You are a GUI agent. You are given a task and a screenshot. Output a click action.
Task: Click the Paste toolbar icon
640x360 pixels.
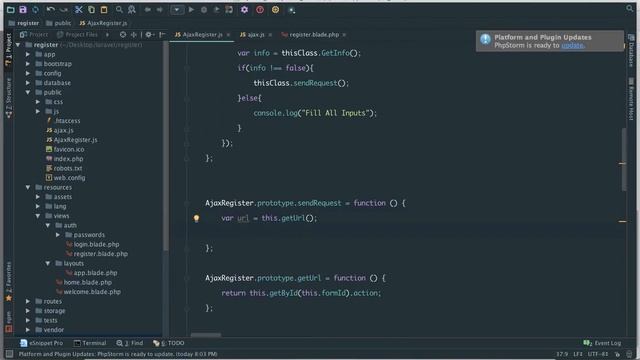pos(104,9)
